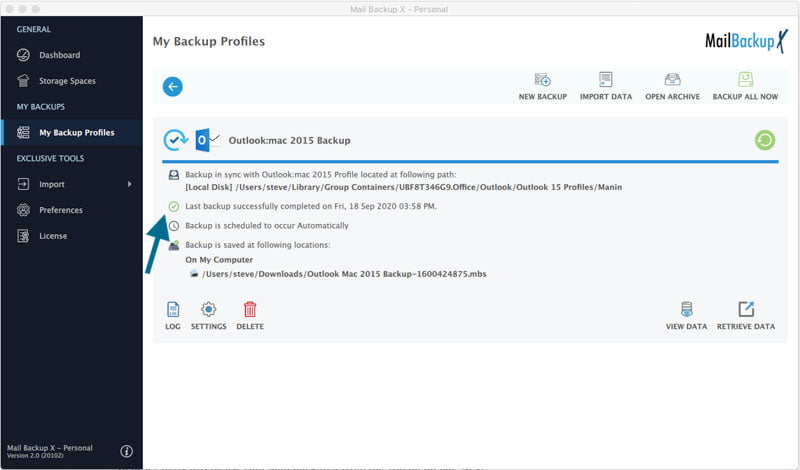Click the red Delete trash icon
The height and width of the screenshot is (470, 800).
coord(250,309)
